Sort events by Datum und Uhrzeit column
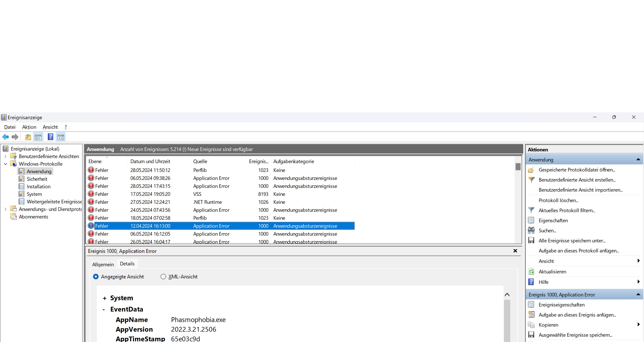 (150, 161)
